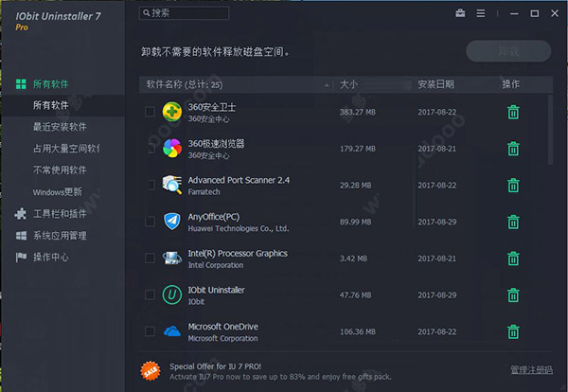Show 占用大量空间软件 list

66,148
